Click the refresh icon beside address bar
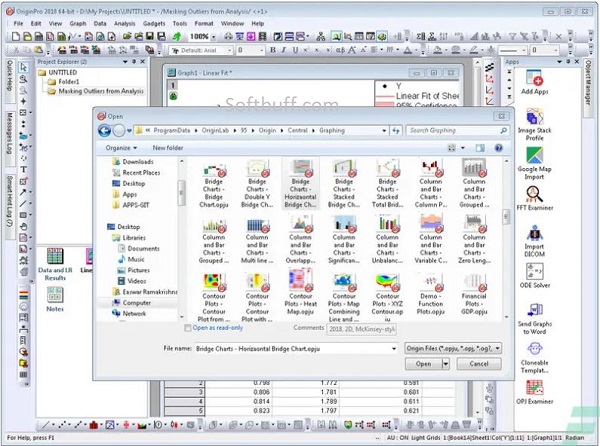This screenshot has width=600, height=446. coord(396,130)
